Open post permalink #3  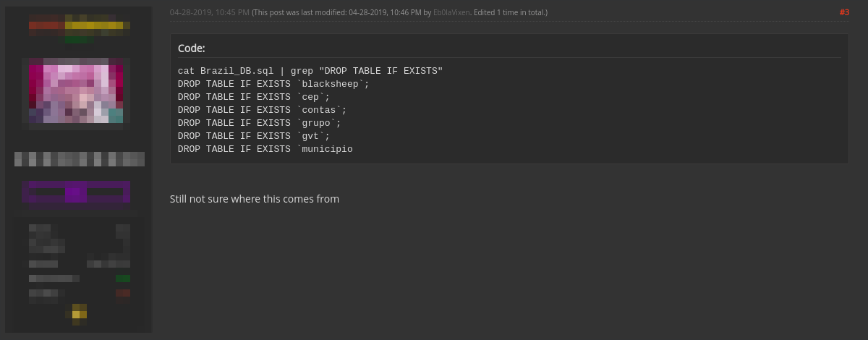844,12
